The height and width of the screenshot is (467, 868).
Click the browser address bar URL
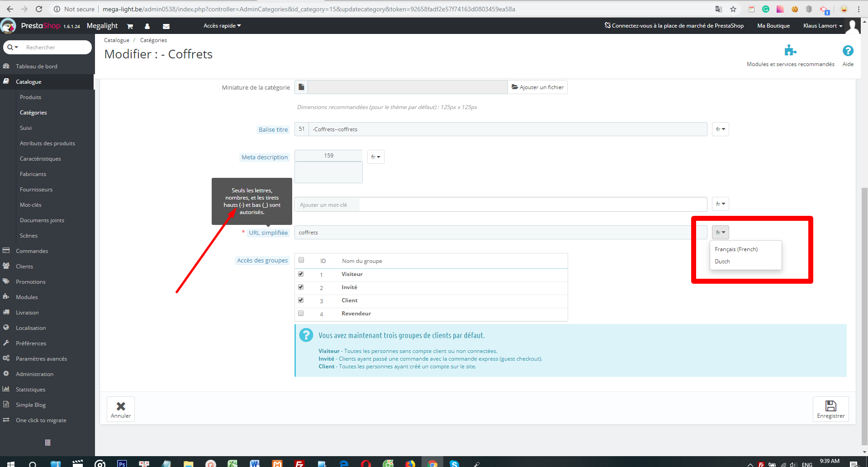pyautogui.click(x=309, y=9)
